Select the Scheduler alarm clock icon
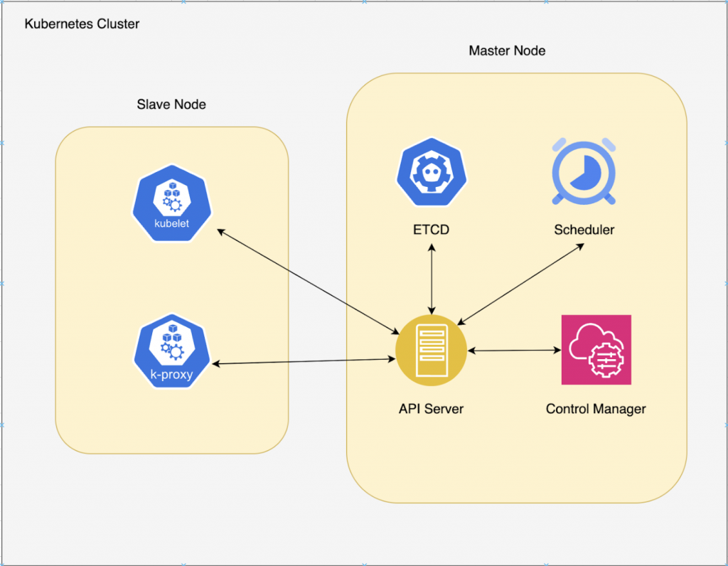The image size is (728, 566). [x=584, y=171]
